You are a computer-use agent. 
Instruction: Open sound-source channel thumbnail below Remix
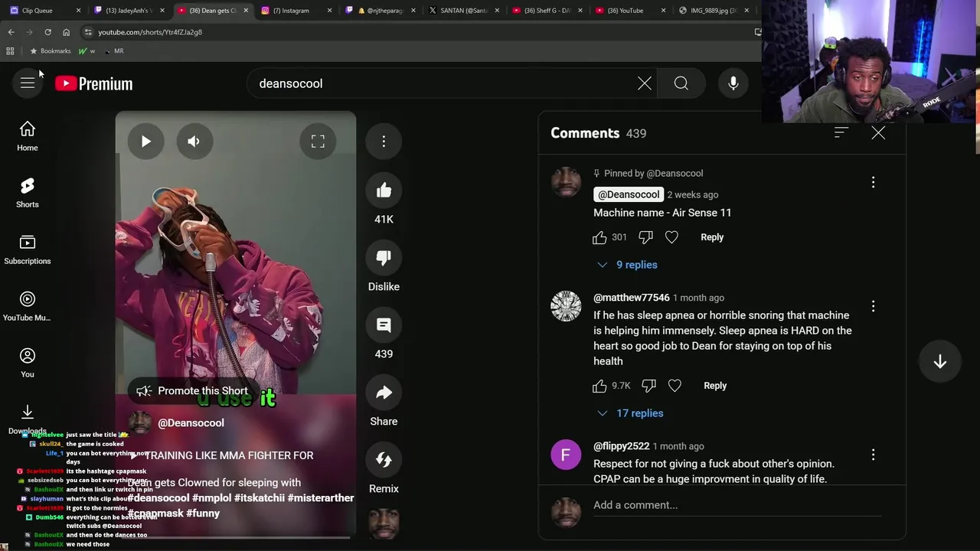[x=384, y=523]
